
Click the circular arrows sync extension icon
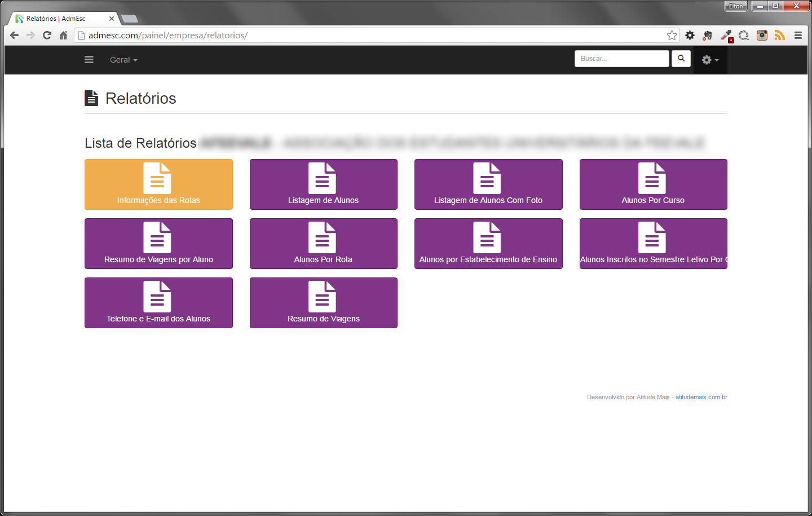(744, 36)
